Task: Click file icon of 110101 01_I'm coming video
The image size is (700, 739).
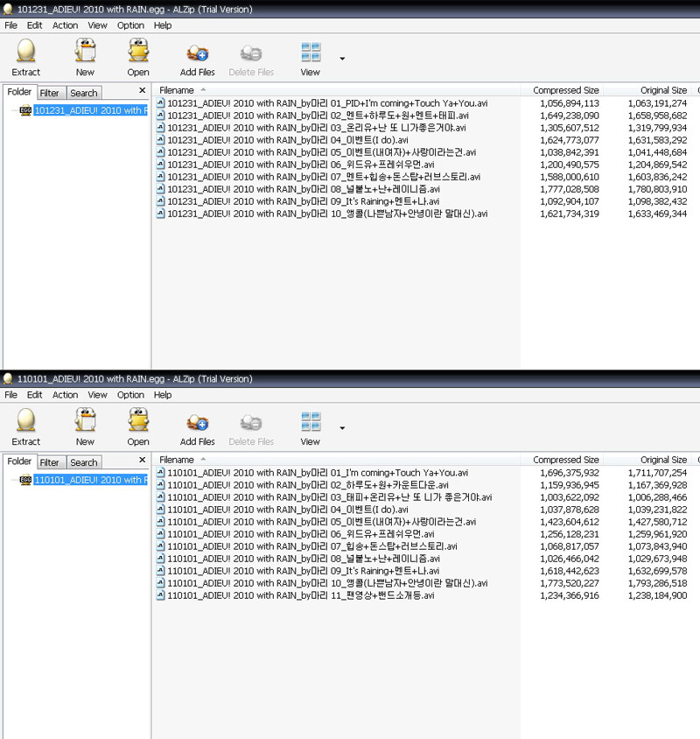Action: (x=161, y=472)
